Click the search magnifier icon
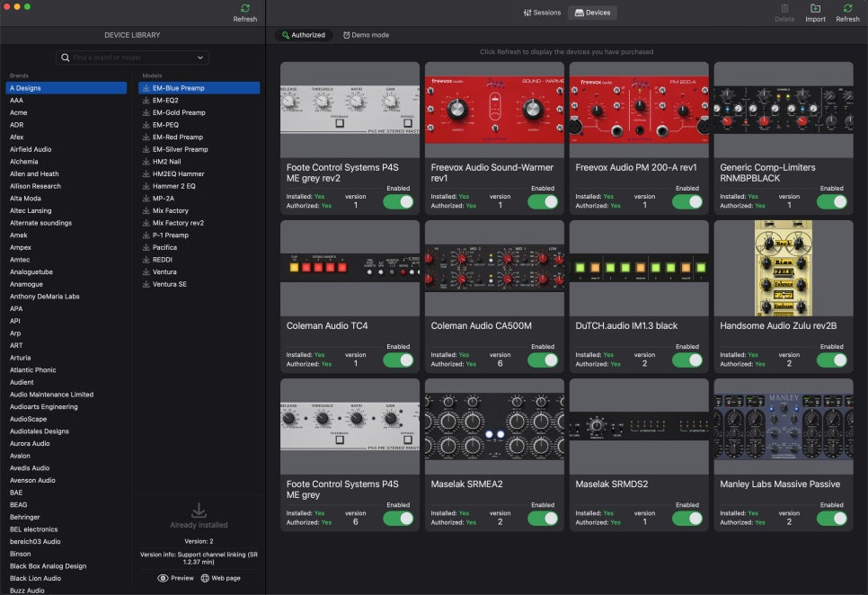The image size is (868, 595). pyautogui.click(x=66, y=58)
